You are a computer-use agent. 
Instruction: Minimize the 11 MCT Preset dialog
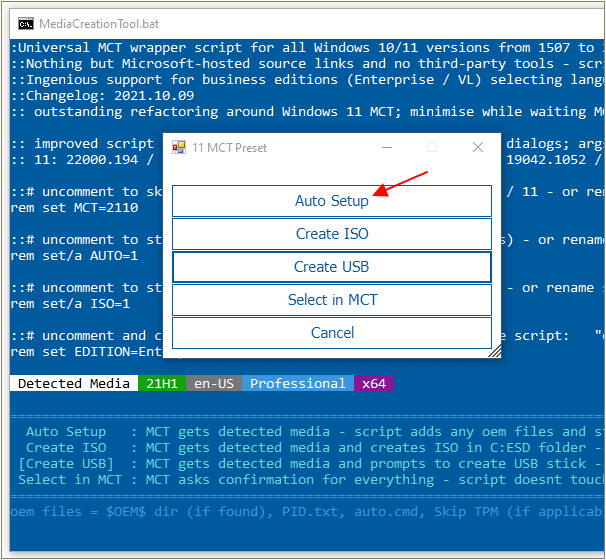pyautogui.click(x=387, y=147)
